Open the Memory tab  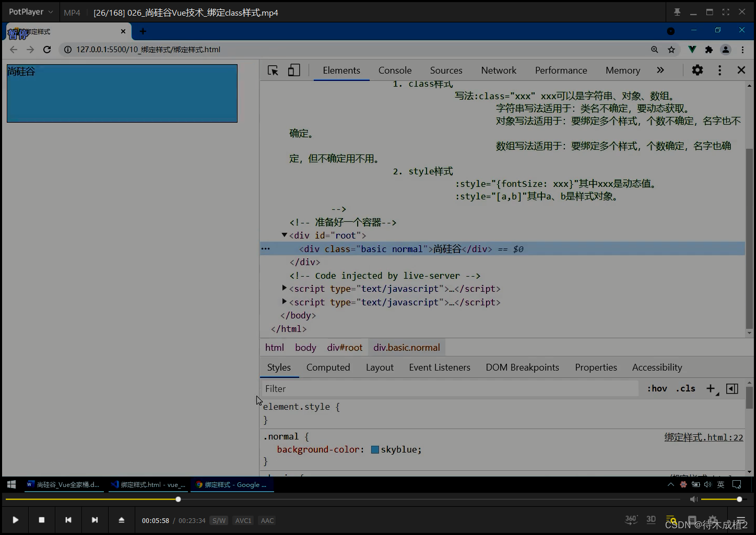[622, 70]
